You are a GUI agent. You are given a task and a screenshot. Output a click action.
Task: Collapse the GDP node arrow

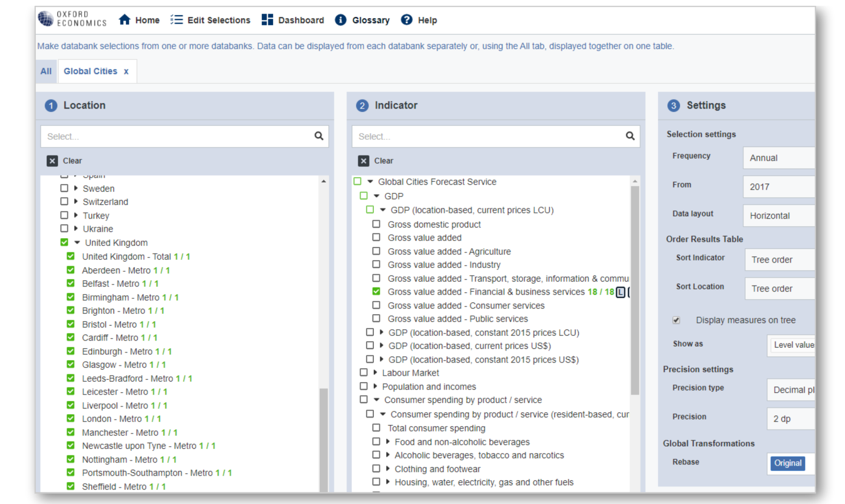(x=376, y=196)
